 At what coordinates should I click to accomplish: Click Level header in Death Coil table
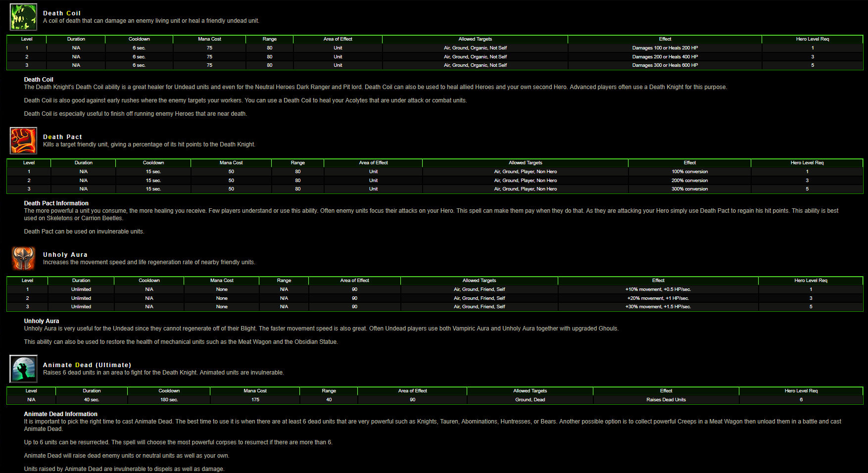[27, 39]
